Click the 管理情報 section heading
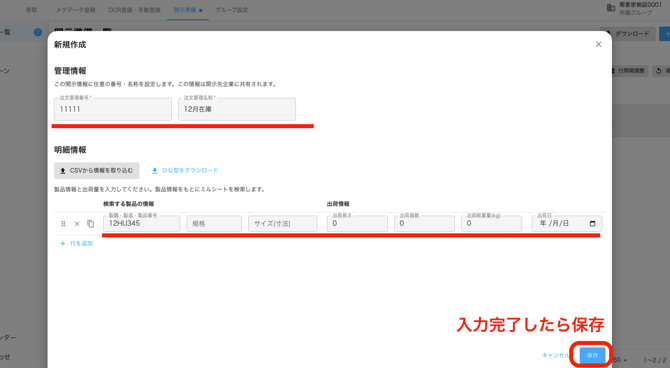 70,71
